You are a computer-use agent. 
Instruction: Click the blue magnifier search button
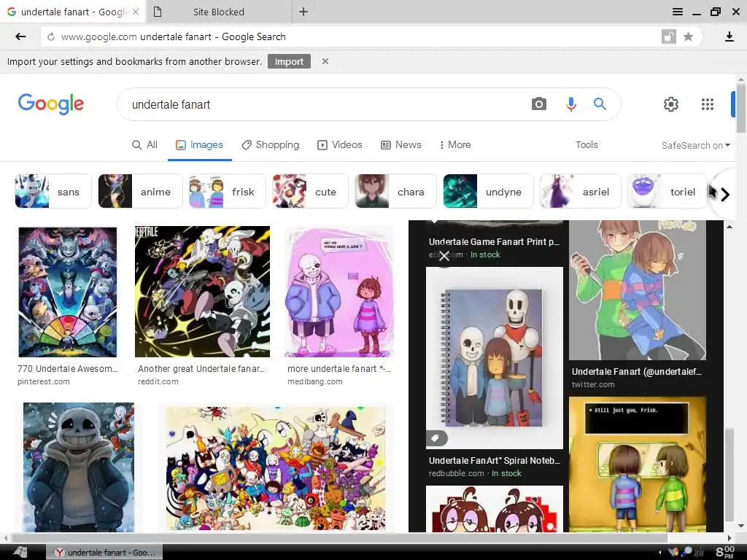[x=600, y=104]
